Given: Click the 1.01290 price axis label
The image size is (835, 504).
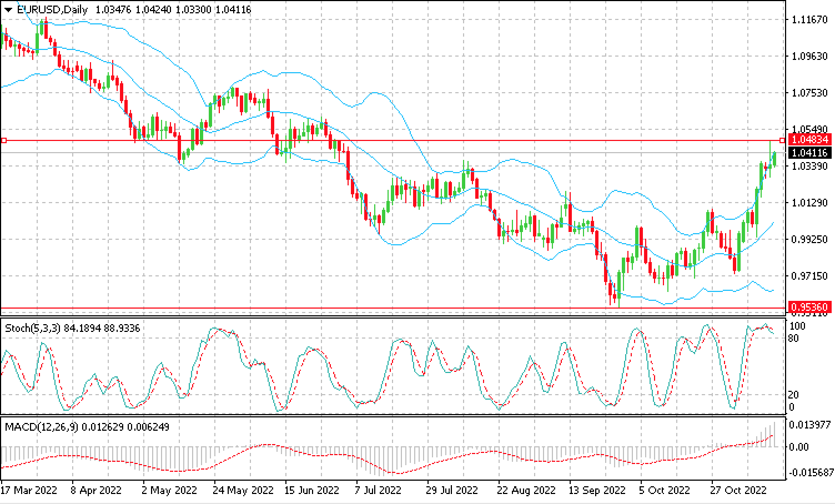Looking at the screenshot, I should click(x=810, y=203).
